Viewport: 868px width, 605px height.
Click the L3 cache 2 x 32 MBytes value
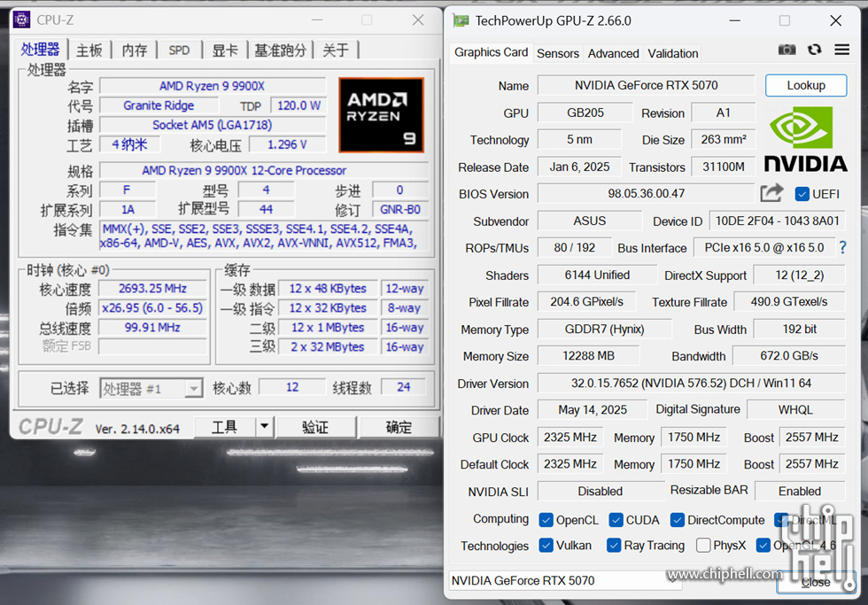coord(327,347)
